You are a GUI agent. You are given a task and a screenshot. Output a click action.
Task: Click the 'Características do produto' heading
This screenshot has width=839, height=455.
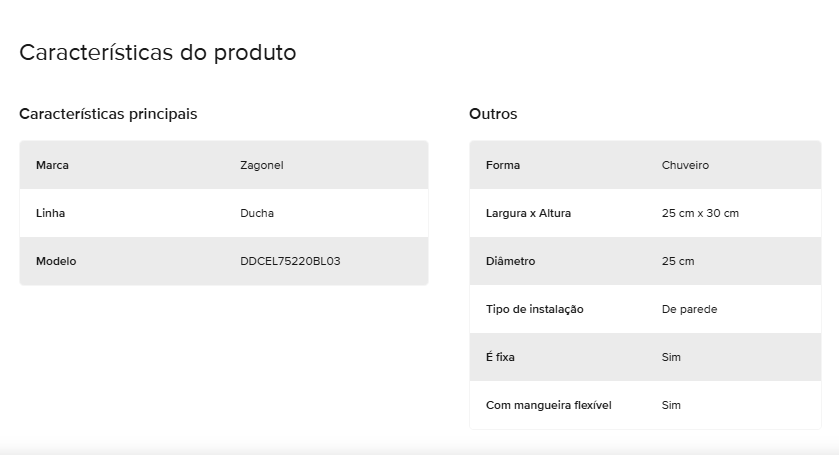point(158,53)
